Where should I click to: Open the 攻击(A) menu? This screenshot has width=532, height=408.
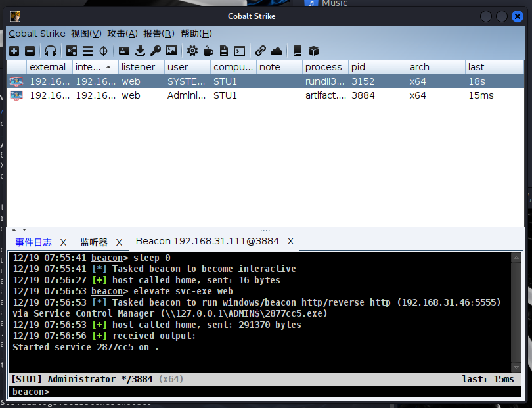(122, 34)
